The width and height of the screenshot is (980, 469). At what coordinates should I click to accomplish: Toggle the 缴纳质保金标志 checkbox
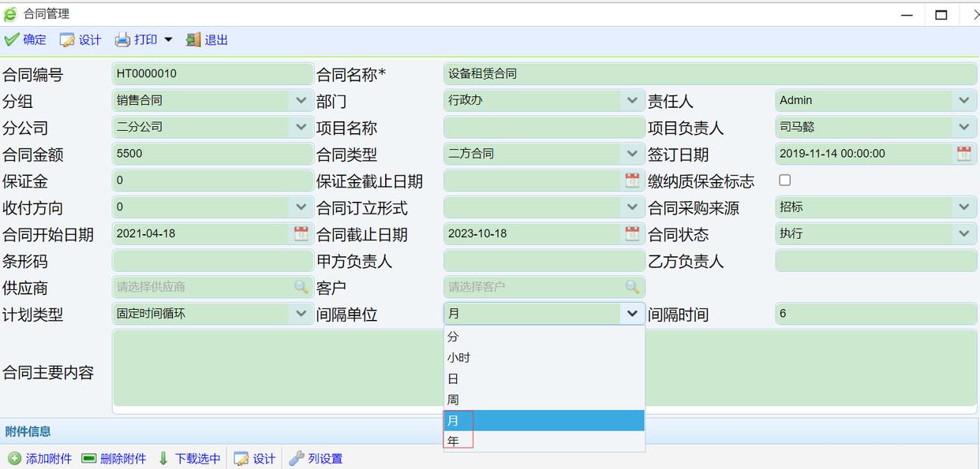tap(784, 181)
